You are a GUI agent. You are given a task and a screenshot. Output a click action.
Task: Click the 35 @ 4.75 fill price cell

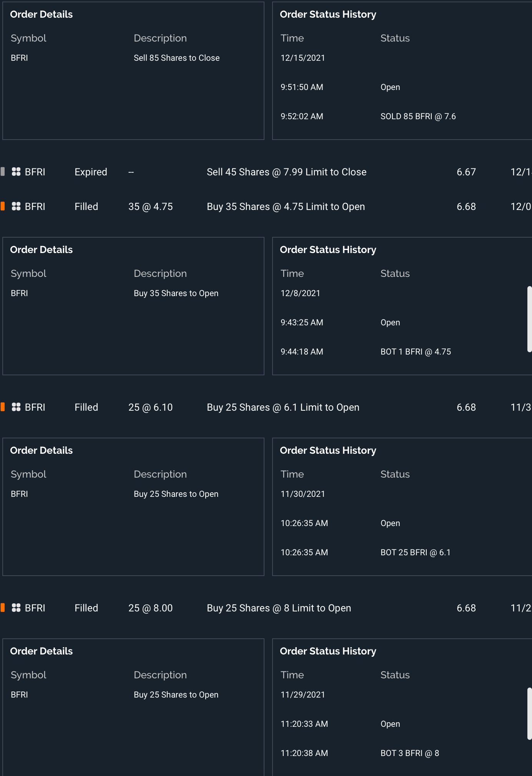(150, 206)
